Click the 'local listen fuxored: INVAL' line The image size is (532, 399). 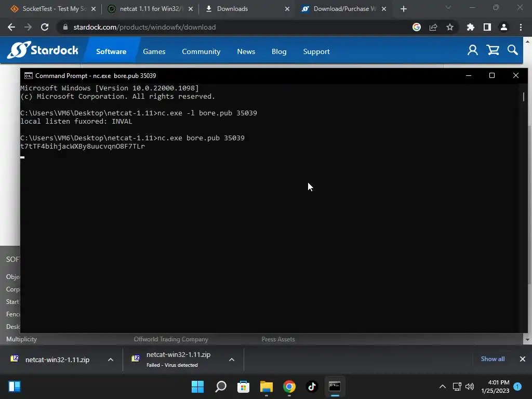point(76,122)
